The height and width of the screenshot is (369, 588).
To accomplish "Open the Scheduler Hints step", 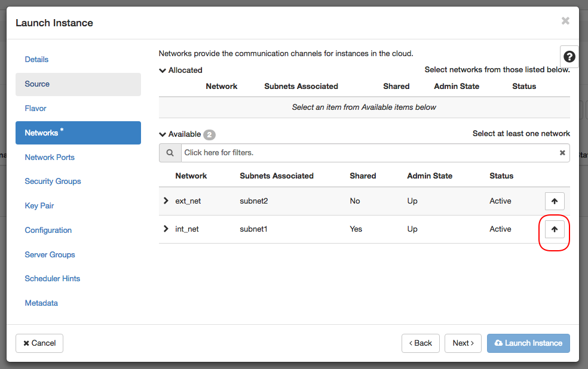I will pos(78,278).
